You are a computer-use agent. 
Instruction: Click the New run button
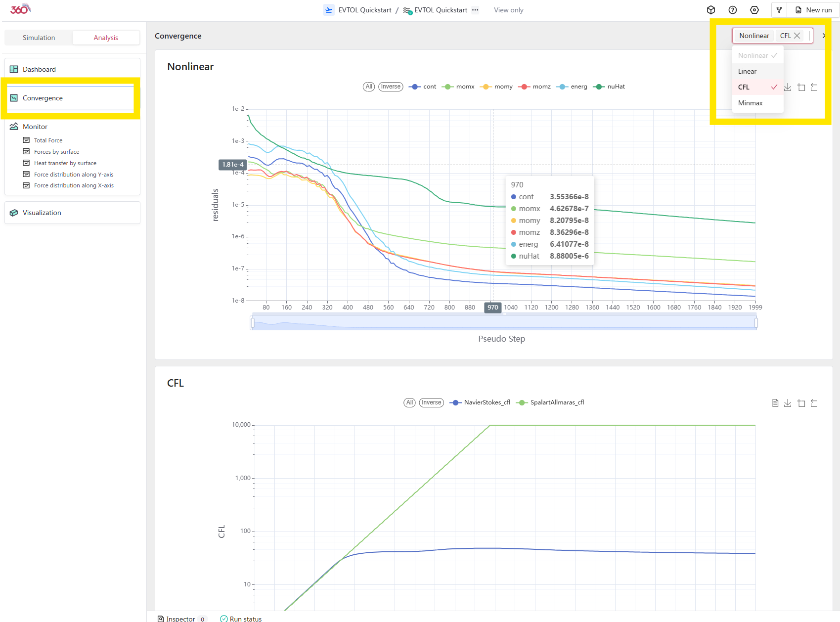coord(813,10)
